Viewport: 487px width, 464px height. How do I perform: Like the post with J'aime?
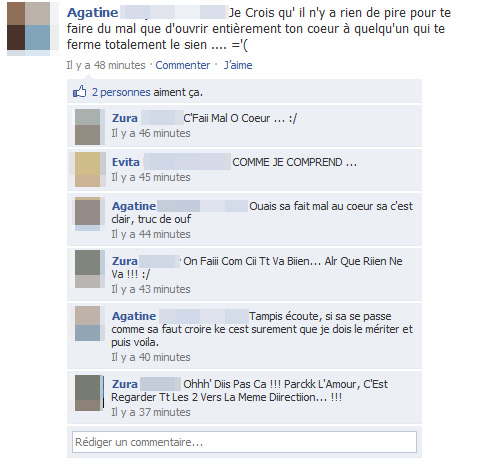tap(238, 65)
